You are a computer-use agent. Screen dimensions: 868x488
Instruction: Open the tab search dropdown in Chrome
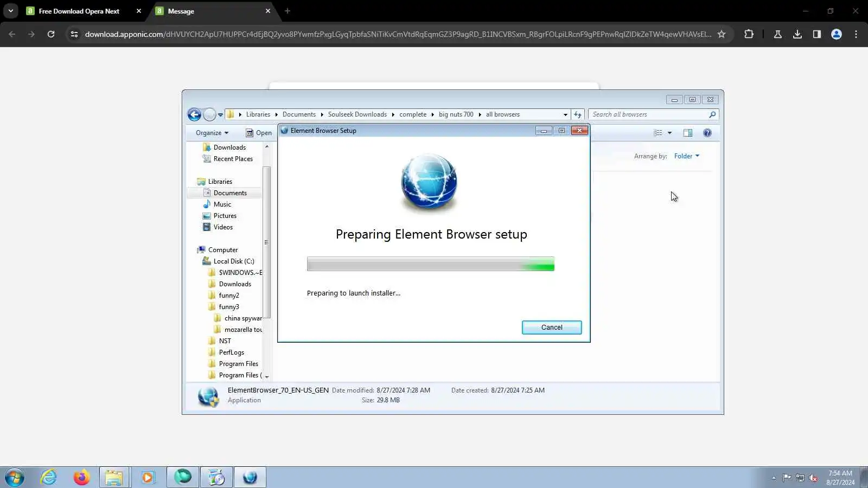coord(11,11)
